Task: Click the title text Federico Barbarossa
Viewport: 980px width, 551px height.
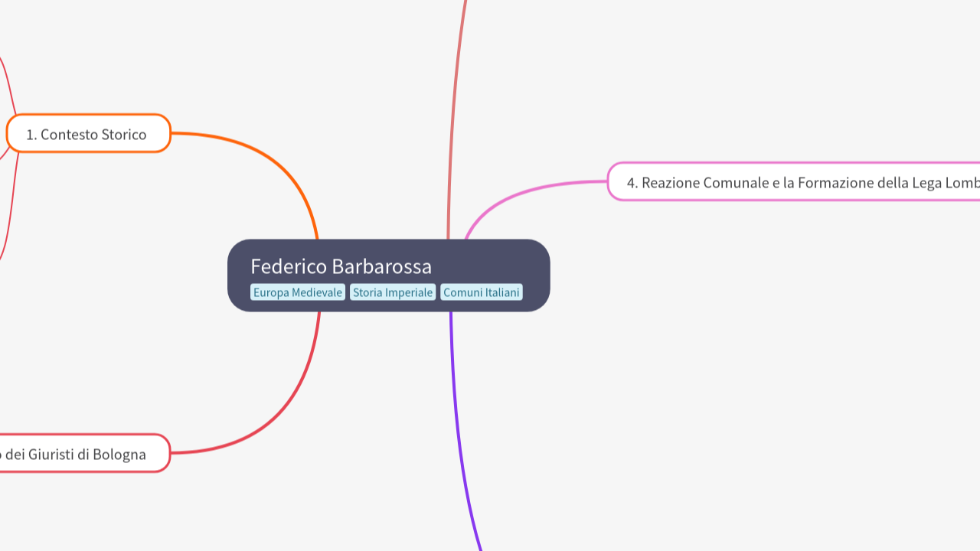Action: pyautogui.click(x=341, y=266)
